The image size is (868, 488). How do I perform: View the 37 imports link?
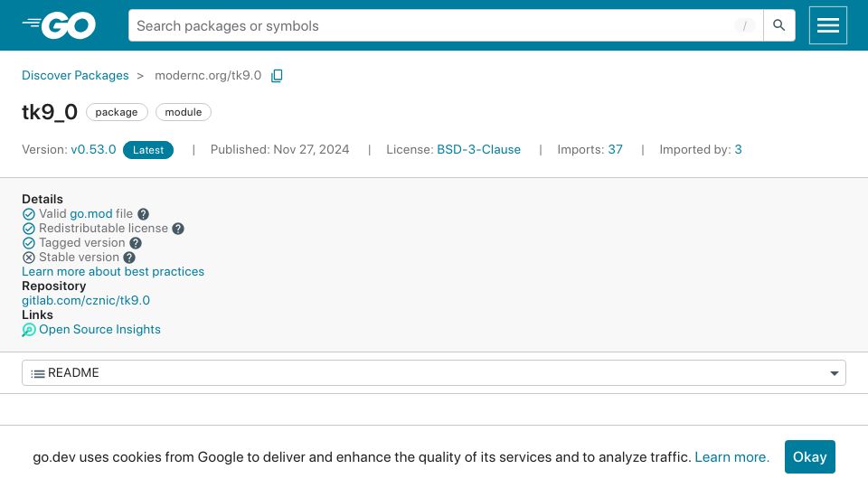pyautogui.click(x=615, y=149)
